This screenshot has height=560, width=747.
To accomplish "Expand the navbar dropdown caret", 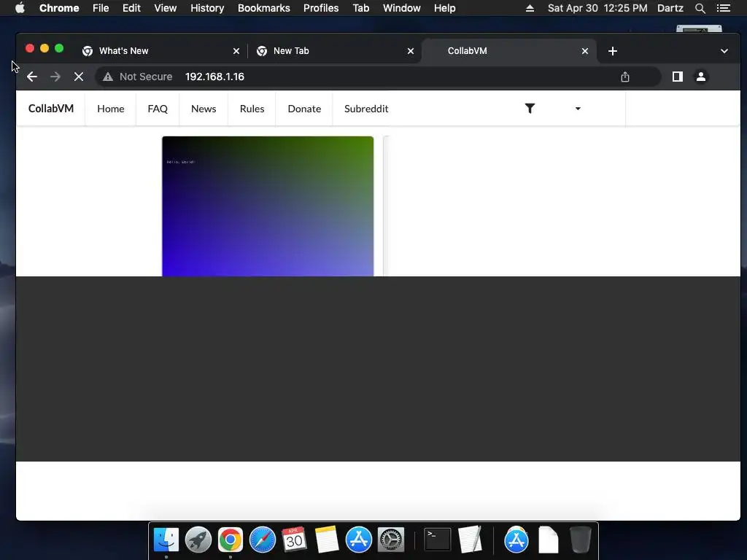I will tap(578, 109).
